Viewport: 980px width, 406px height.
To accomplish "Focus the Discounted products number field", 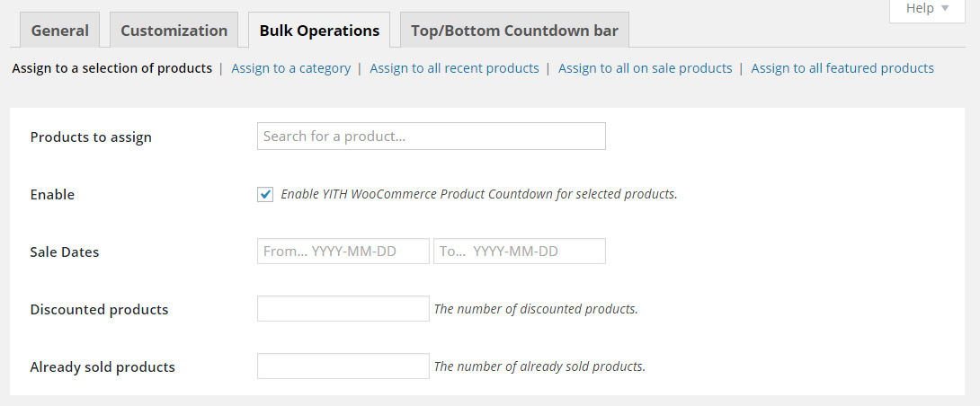I will click(x=343, y=309).
